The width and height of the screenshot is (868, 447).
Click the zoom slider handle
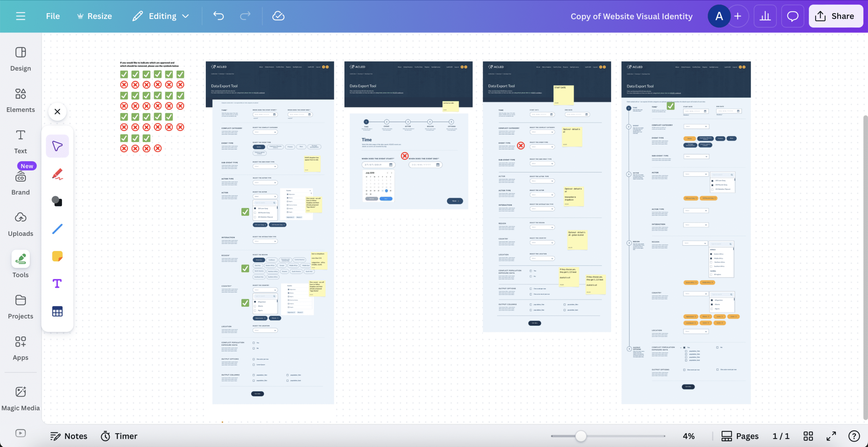coord(581,436)
